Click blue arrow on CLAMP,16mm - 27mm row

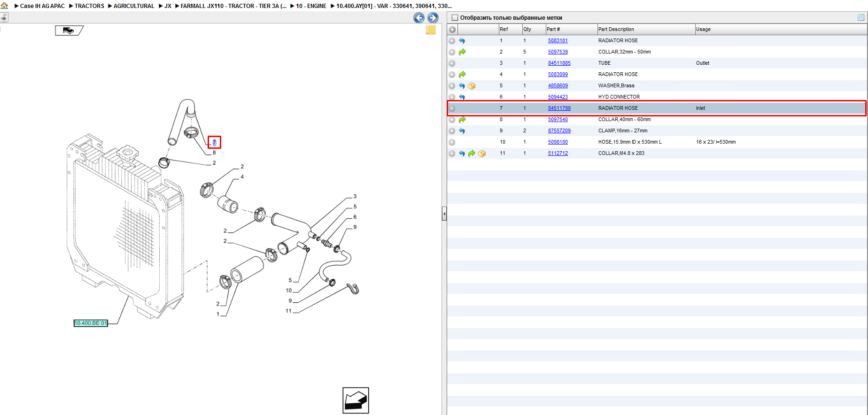[x=462, y=131]
